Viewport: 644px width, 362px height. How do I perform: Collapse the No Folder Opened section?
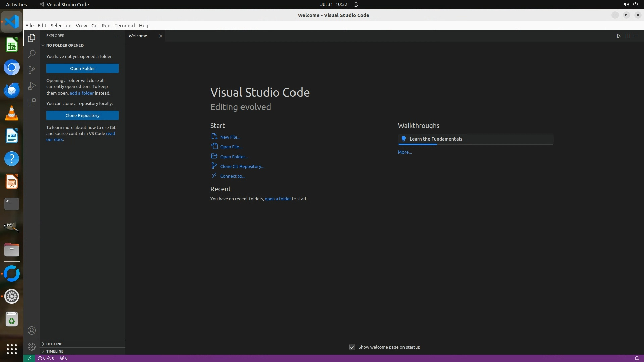pyautogui.click(x=65, y=45)
